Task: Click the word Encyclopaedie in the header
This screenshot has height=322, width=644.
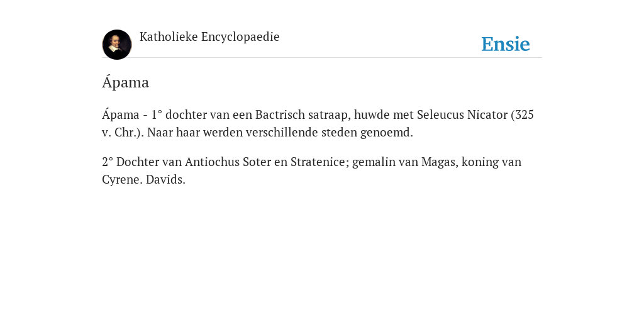Action: [240, 37]
